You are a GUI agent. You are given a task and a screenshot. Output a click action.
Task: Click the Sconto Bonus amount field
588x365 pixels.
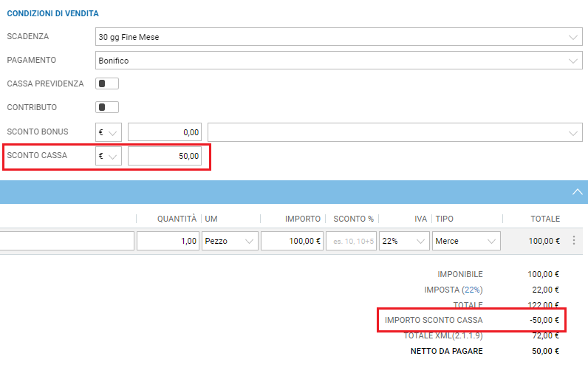tap(165, 132)
